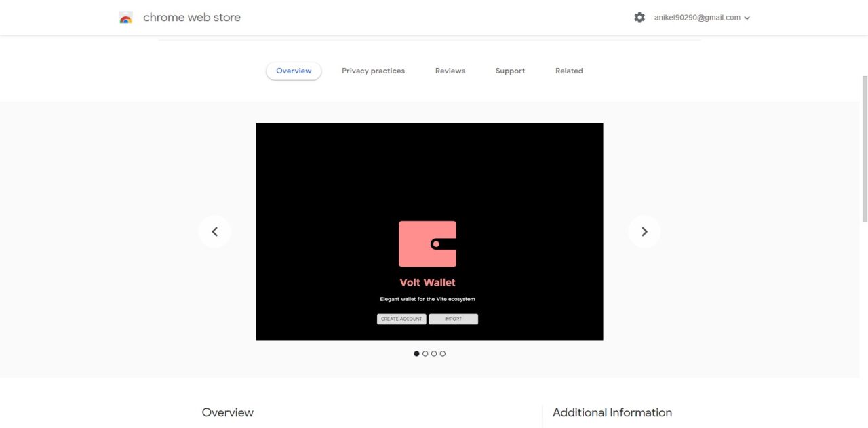This screenshot has height=428, width=868.
Task: Click 'Elegant wallet for the Vite ecosystem' text
Action: pos(427,299)
